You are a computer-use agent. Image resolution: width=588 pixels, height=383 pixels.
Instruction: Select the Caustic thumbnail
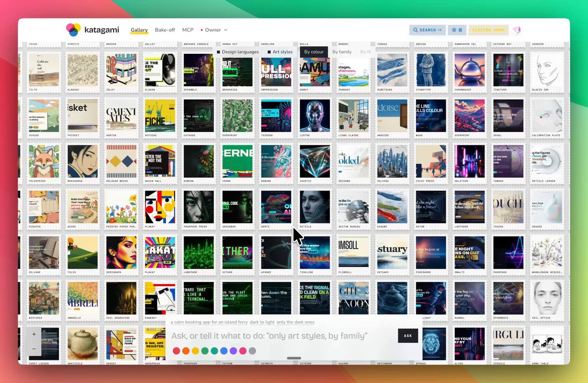[x=315, y=161]
